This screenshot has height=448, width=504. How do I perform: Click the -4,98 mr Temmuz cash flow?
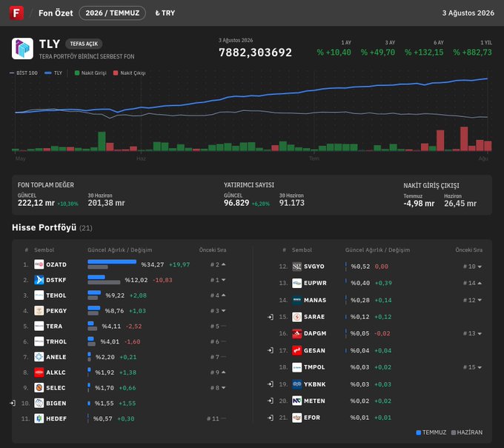pyautogui.click(x=419, y=204)
